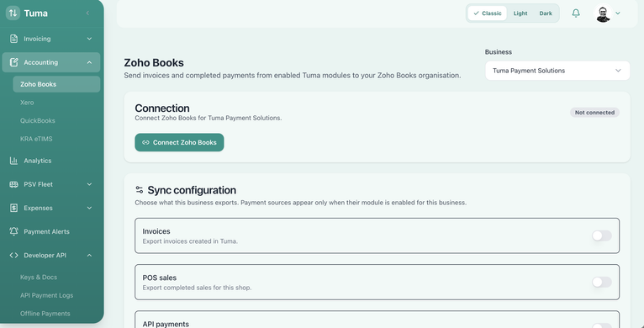
Task: Switch to the Dark theme
Action: [546, 13]
